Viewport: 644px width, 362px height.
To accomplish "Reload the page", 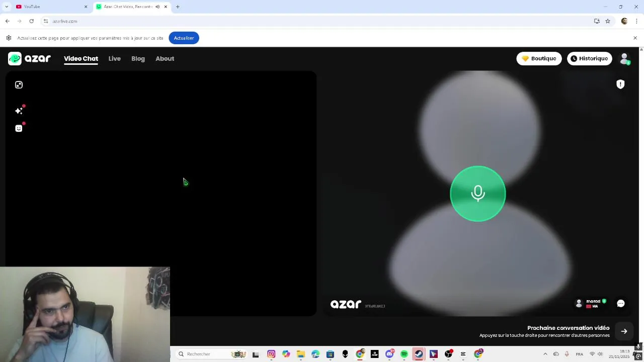I will 31,21.
